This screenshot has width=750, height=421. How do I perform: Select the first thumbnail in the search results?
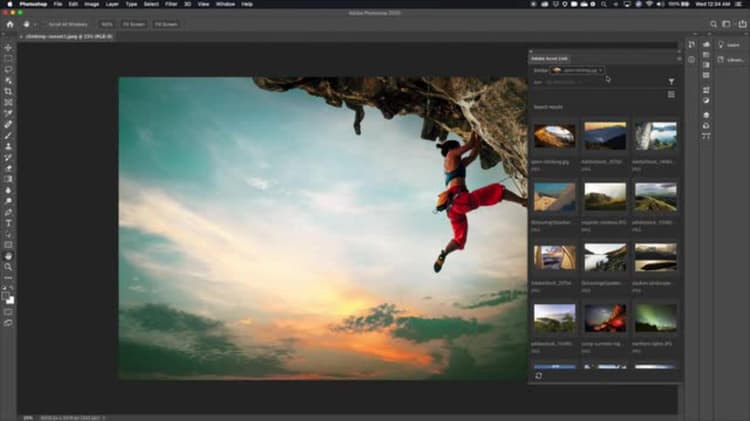pos(554,135)
